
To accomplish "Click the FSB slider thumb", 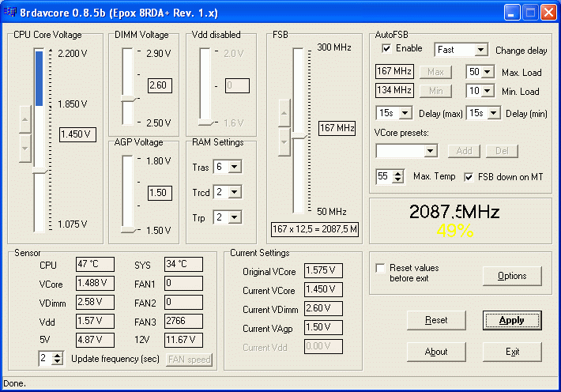I will coord(299,136).
